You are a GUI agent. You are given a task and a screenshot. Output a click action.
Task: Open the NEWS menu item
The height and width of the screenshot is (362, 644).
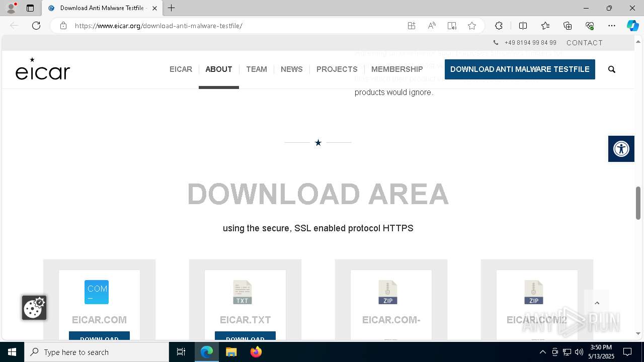(x=292, y=69)
